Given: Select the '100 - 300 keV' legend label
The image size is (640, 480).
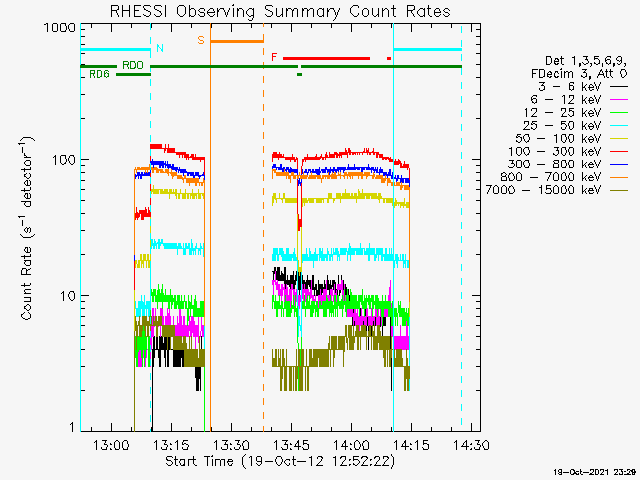Looking at the screenshot, I should 555,151.
